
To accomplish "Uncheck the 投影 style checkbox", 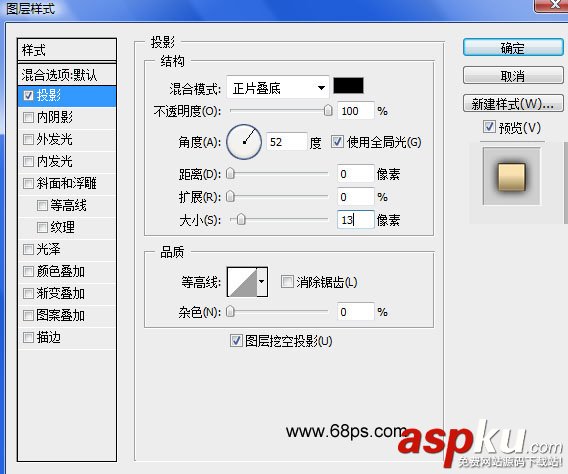I will [28, 96].
